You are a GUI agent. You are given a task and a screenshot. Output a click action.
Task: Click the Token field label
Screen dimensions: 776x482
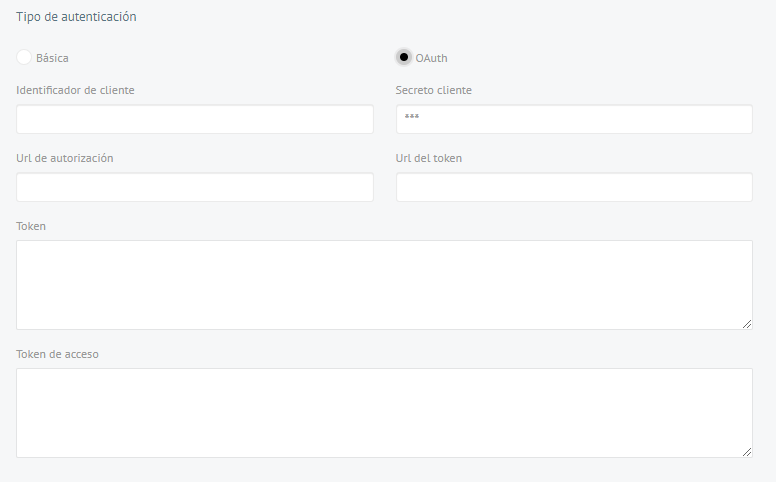[31, 226]
